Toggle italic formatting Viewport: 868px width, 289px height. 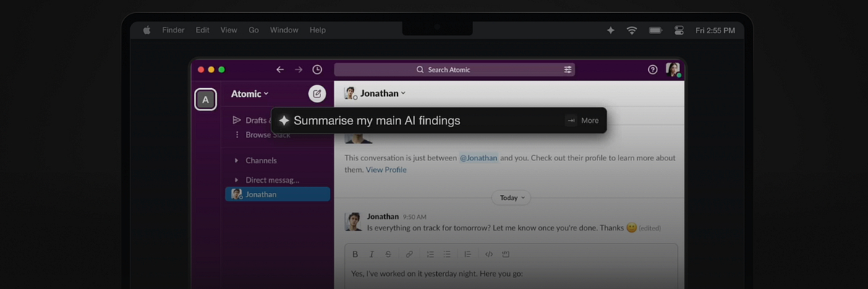(372, 254)
